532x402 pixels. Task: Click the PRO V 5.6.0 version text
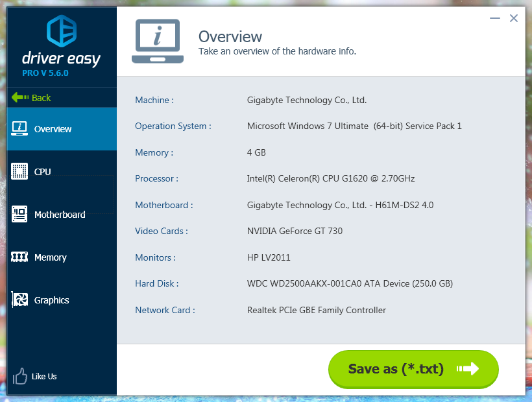[x=45, y=73]
